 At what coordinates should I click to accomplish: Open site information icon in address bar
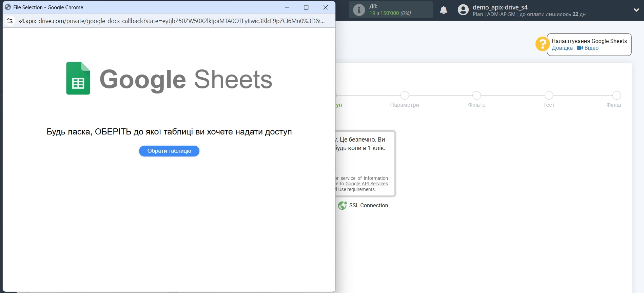click(10, 21)
